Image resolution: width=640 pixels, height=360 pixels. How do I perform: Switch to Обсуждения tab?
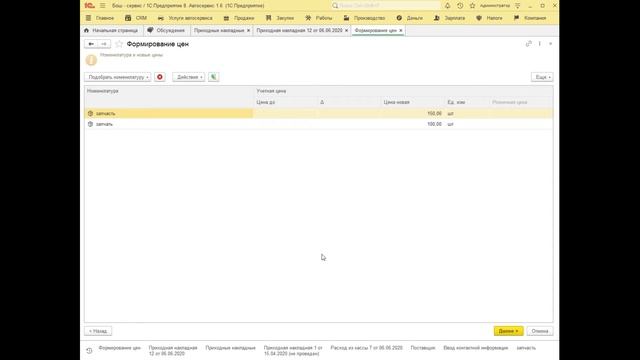pyautogui.click(x=167, y=31)
